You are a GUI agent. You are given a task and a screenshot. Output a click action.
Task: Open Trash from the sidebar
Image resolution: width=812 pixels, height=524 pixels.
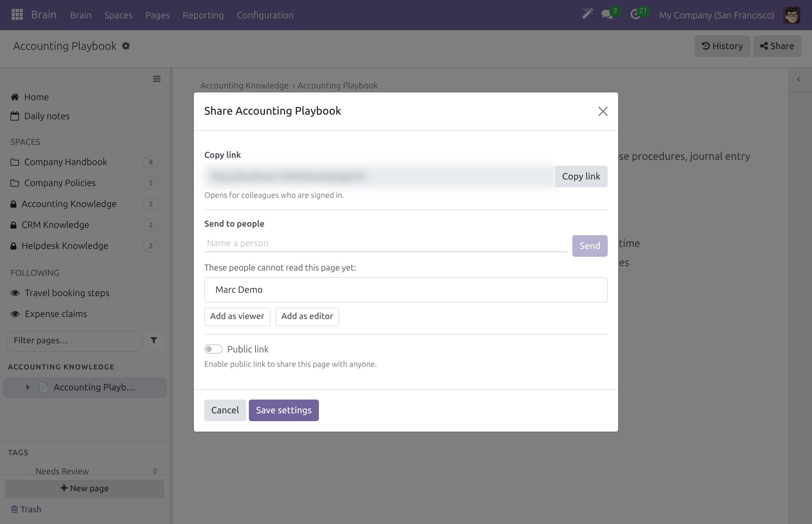(26, 509)
